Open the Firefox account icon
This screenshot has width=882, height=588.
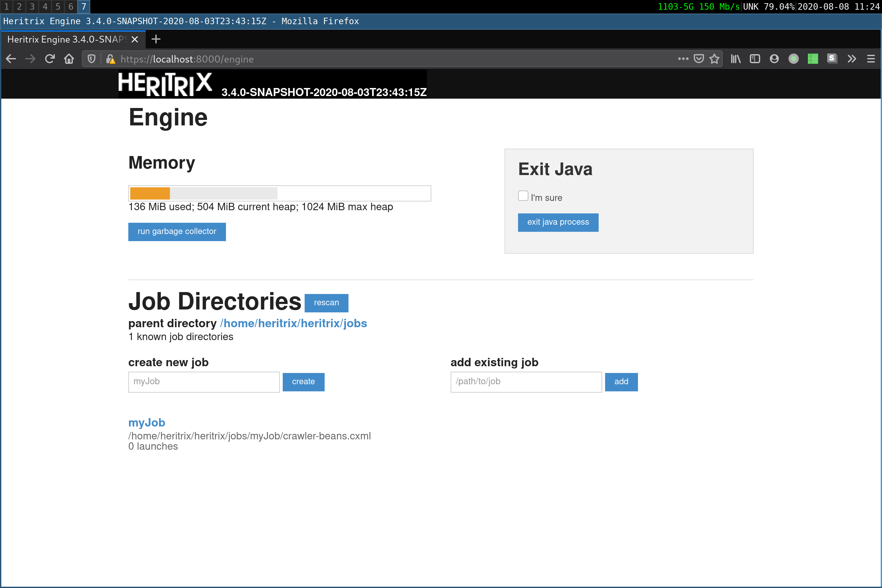[774, 59]
